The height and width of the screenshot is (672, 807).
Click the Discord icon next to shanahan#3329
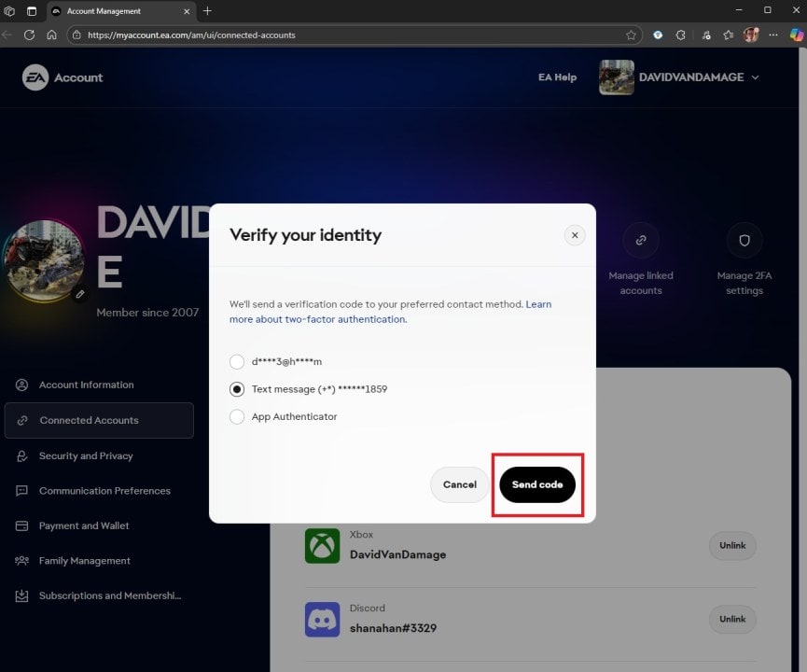tap(322, 619)
